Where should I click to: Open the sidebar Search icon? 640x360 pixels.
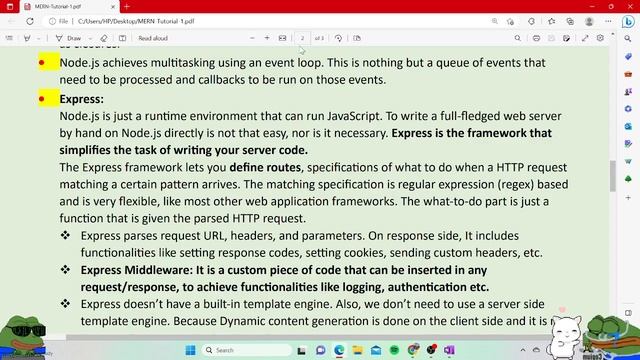tap(628, 38)
